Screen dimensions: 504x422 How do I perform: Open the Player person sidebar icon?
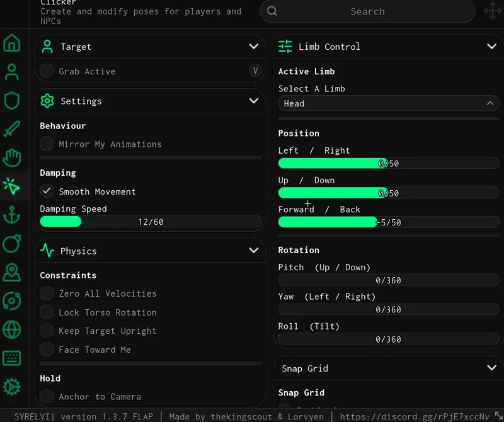(x=12, y=72)
